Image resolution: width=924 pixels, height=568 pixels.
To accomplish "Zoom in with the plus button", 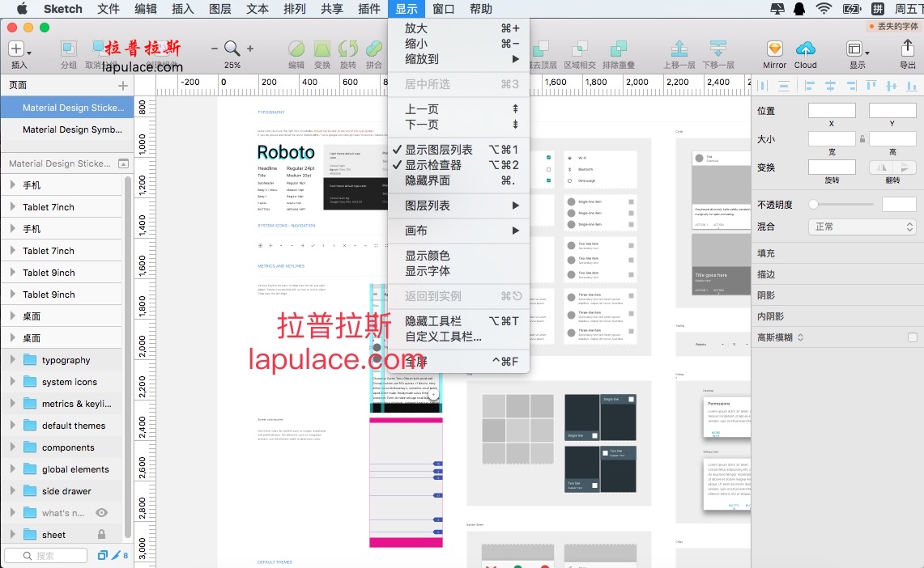I will point(250,49).
